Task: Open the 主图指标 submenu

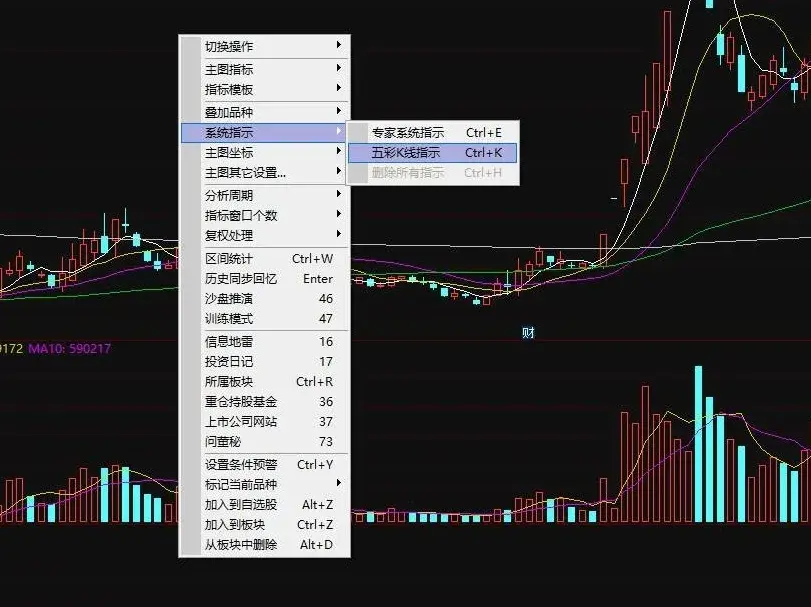Action: [x=265, y=69]
